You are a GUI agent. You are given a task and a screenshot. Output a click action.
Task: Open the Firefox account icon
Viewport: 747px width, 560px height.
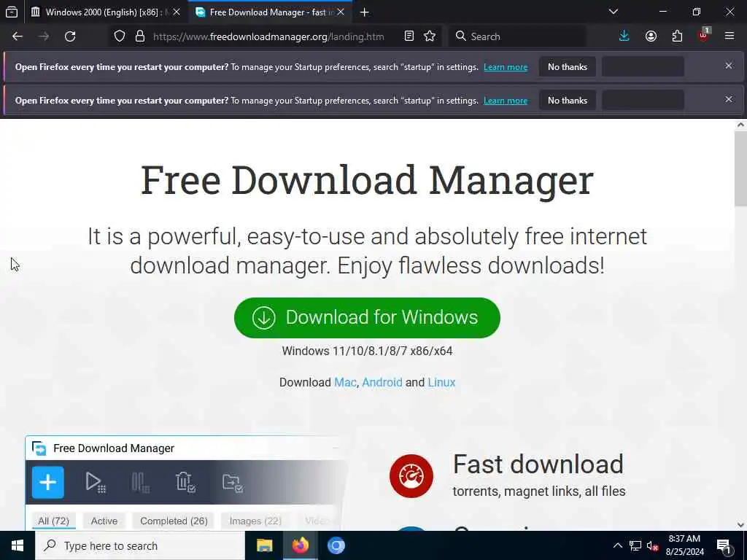651,36
